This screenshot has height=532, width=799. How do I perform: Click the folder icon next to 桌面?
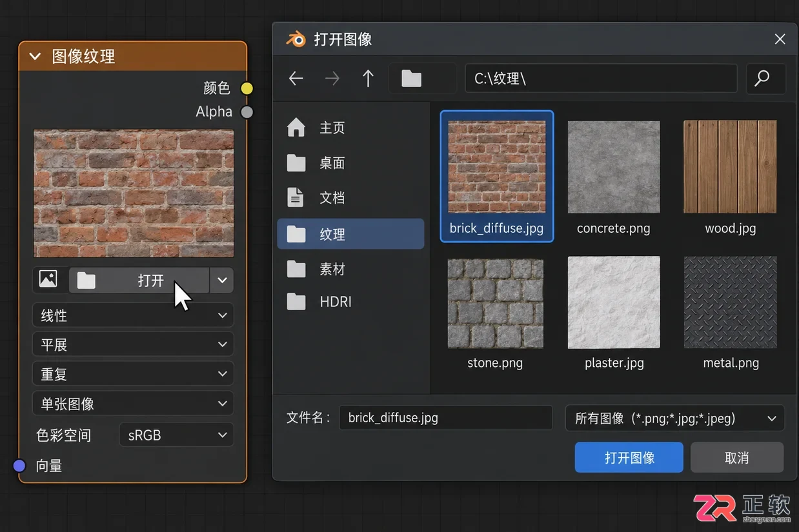(296, 163)
